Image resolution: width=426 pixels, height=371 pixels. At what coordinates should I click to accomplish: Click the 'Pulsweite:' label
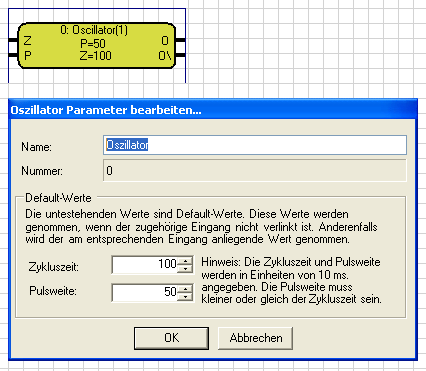pos(53,291)
